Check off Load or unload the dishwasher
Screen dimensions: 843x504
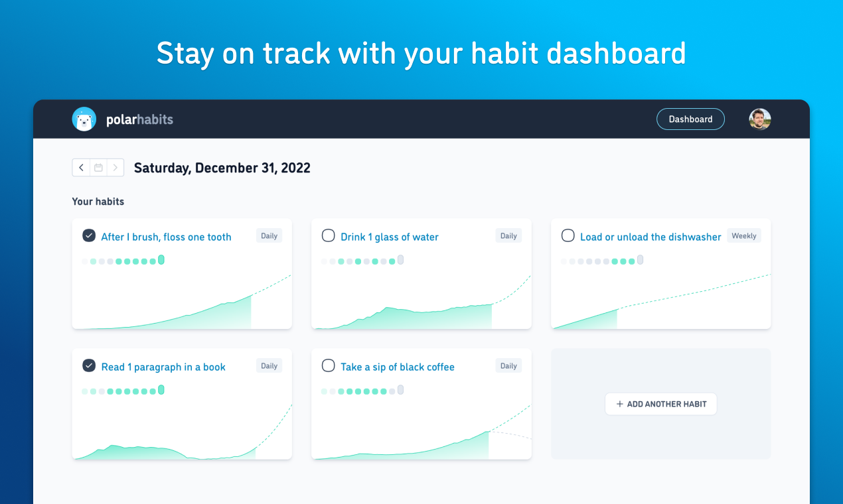pyautogui.click(x=568, y=236)
